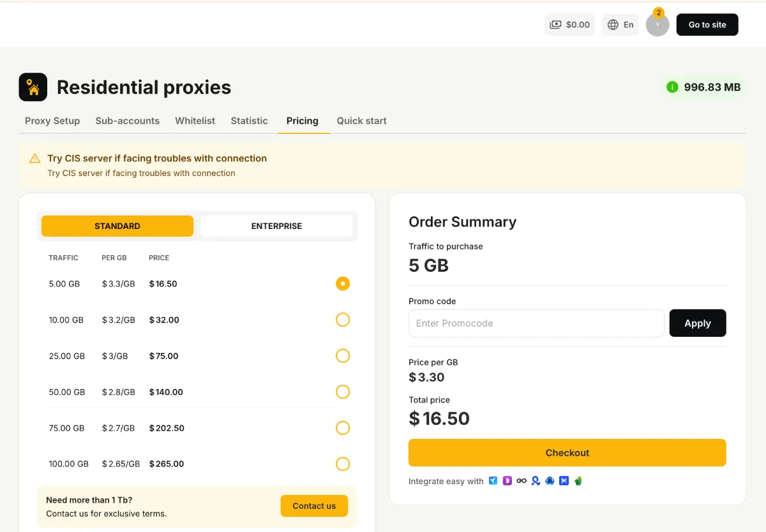
Task: Click the $32.00 price text
Action: pyautogui.click(x=164, y=320)
